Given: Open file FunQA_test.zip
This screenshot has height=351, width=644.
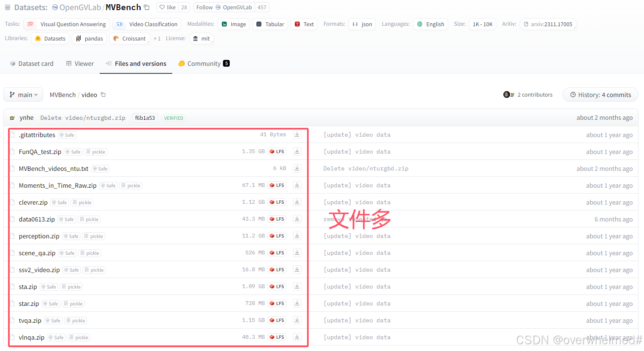Looking at the screenshot, I should [40, 152].
